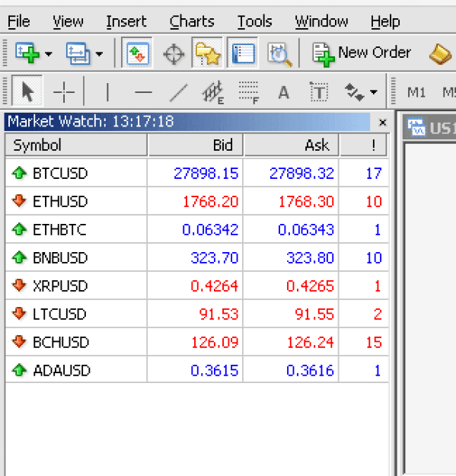Select the Fibonacci Retracement tool
The height and width of the screenshot is (476, 456).
click(249, 92)
